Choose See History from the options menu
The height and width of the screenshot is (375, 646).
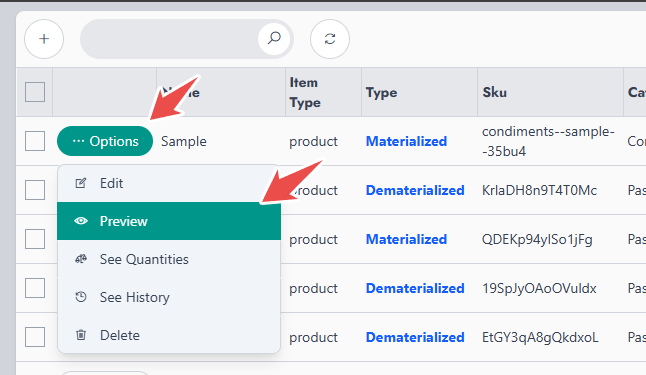click(169, 297)
